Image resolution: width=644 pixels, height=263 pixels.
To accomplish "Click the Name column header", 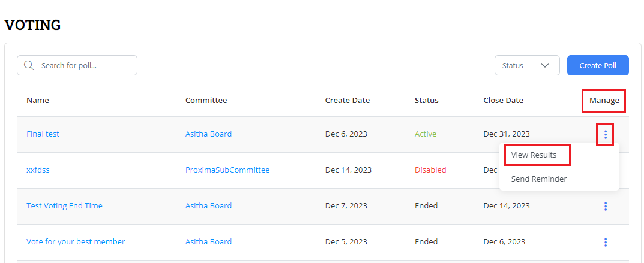I will [38, 101].
